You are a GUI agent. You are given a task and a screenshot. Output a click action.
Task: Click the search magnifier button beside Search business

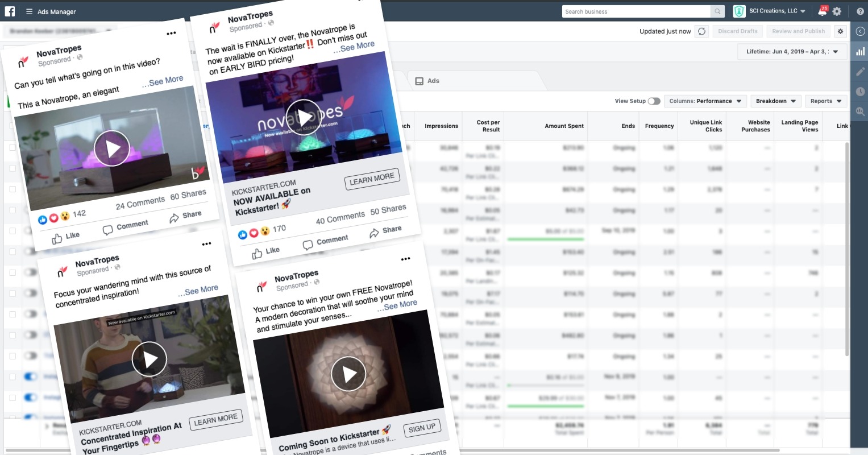pos(718,11)
